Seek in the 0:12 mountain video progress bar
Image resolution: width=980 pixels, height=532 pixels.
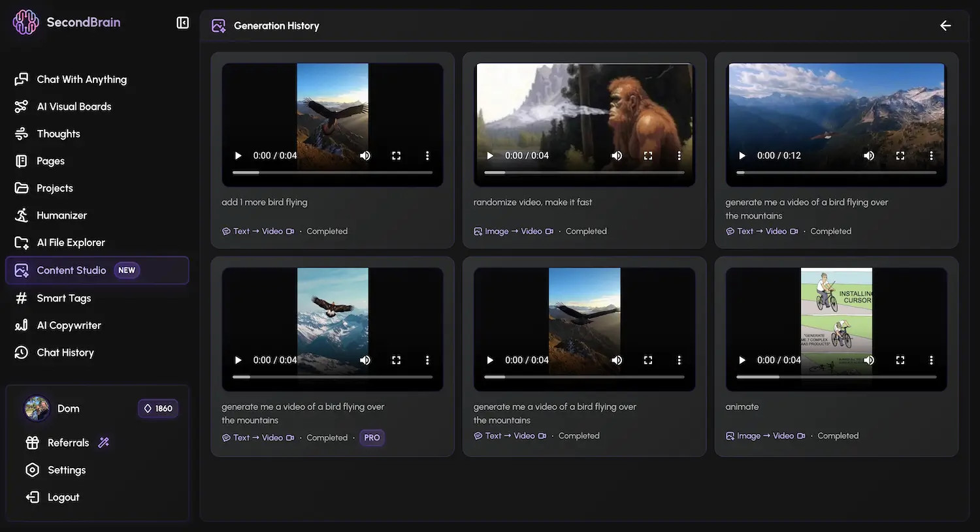point(836,172)
